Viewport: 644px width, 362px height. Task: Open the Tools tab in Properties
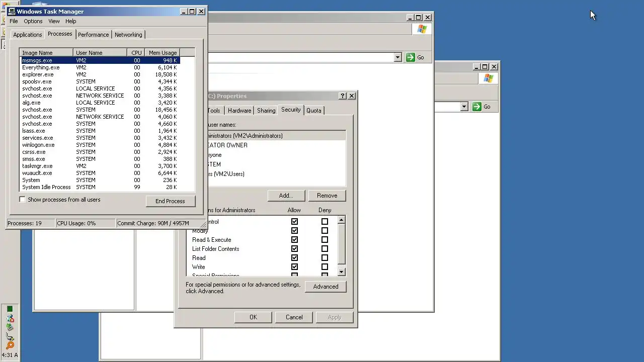coord(215,111)
